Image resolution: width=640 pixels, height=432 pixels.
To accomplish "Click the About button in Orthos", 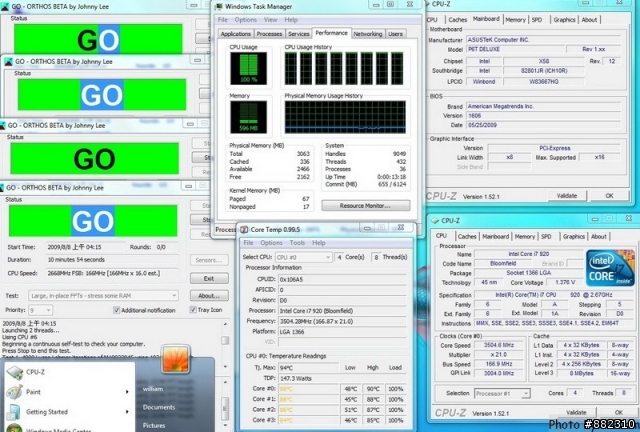I will coord(209,296).
